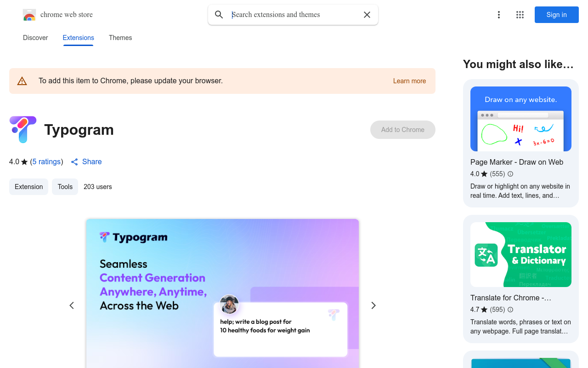The height and width of the screenshot is (368, 588).
Task: Select the Tools category chip
Action: point(65,187)
